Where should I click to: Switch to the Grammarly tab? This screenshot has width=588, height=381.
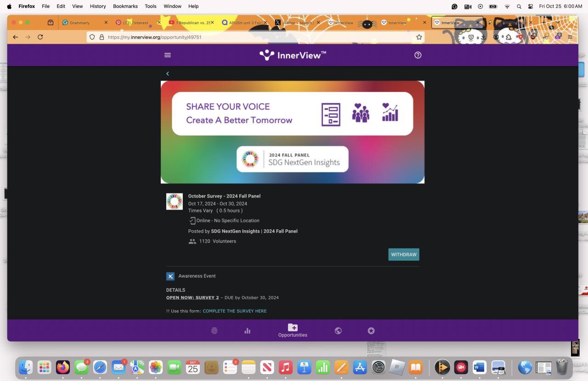point(84,23)
